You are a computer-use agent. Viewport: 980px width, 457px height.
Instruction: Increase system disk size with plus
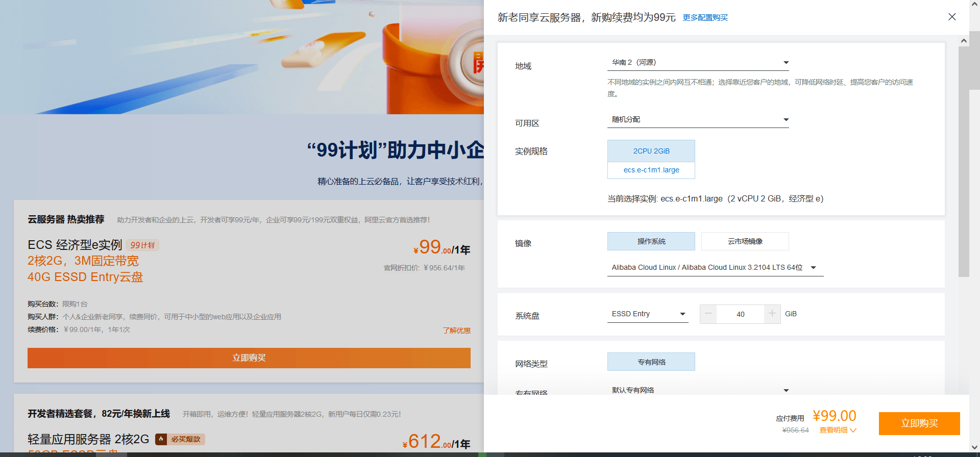point(772,314)
